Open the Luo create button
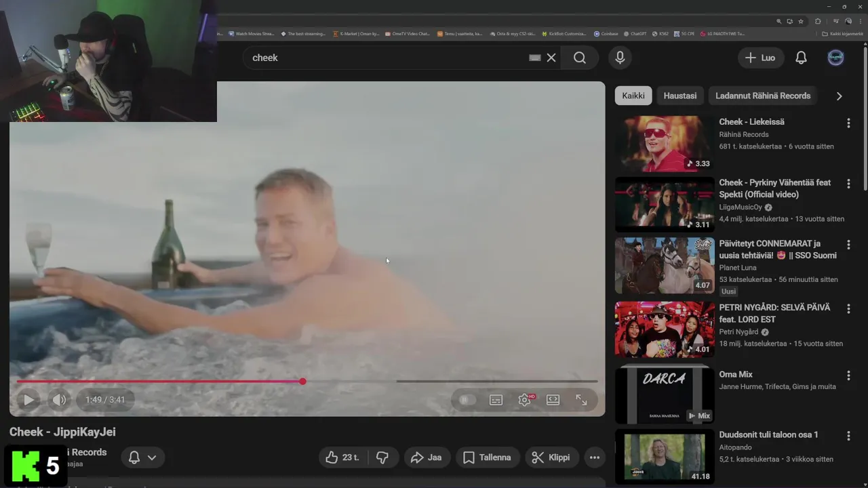This screenshot has height=488, width=868. [760, 58]
